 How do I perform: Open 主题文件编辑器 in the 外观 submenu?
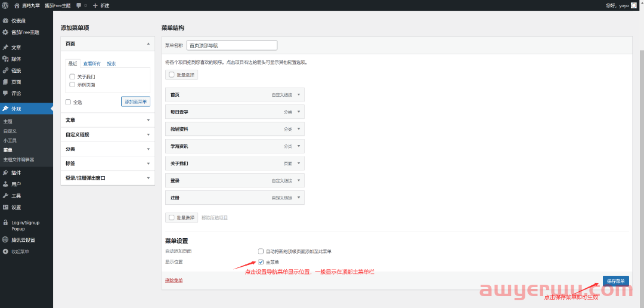coord(19,159)
